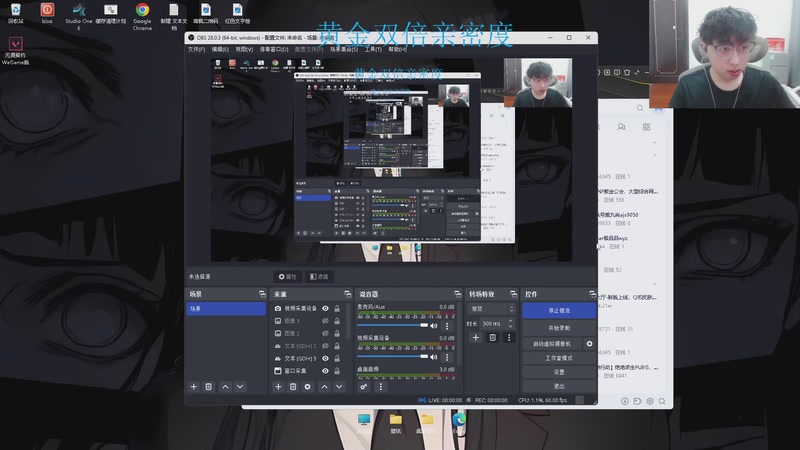
Task: Open advanced audio properties in the 混音器 panel
Action: pos(363,387)
